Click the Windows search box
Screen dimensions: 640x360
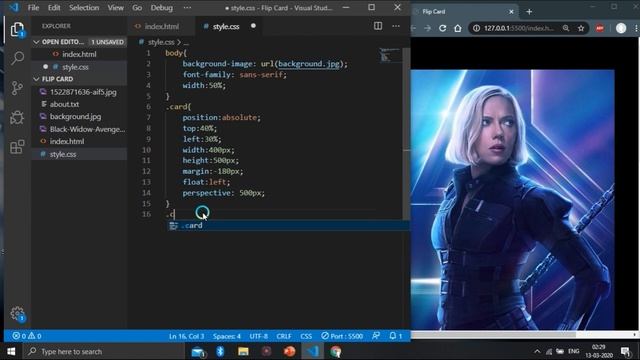point(105,351)
